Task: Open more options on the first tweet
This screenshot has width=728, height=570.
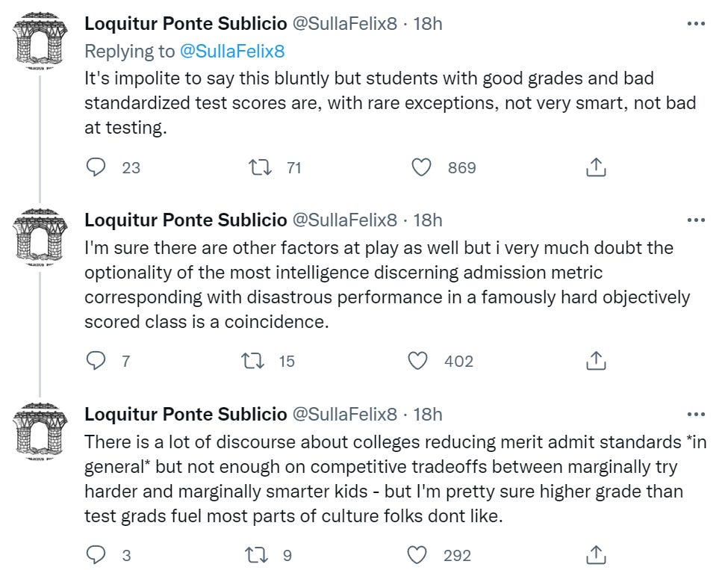Action: 695,24
